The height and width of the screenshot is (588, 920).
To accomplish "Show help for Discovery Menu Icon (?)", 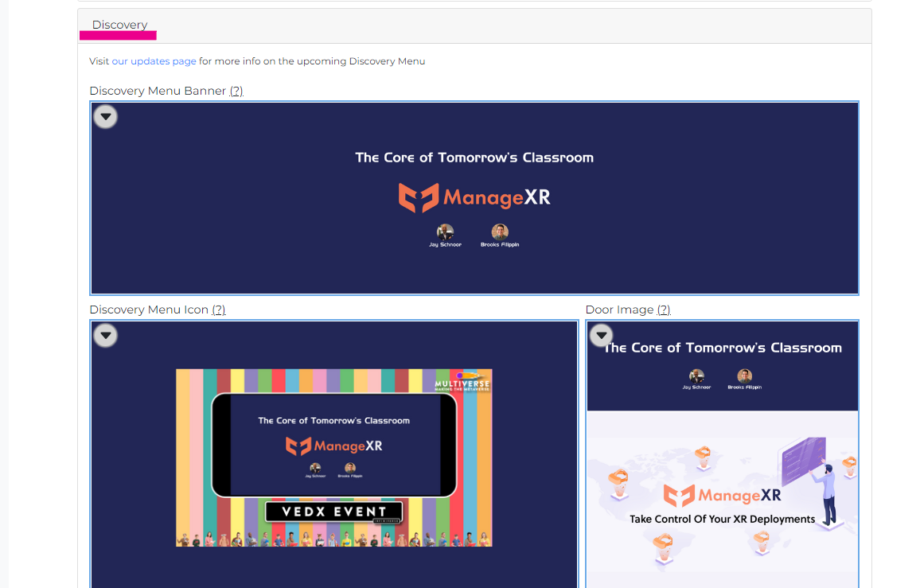I will click(x=219, y=310).
